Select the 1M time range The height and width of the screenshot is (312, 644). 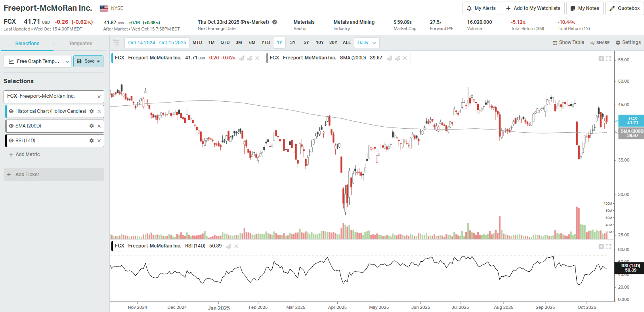tap(211, 42)
